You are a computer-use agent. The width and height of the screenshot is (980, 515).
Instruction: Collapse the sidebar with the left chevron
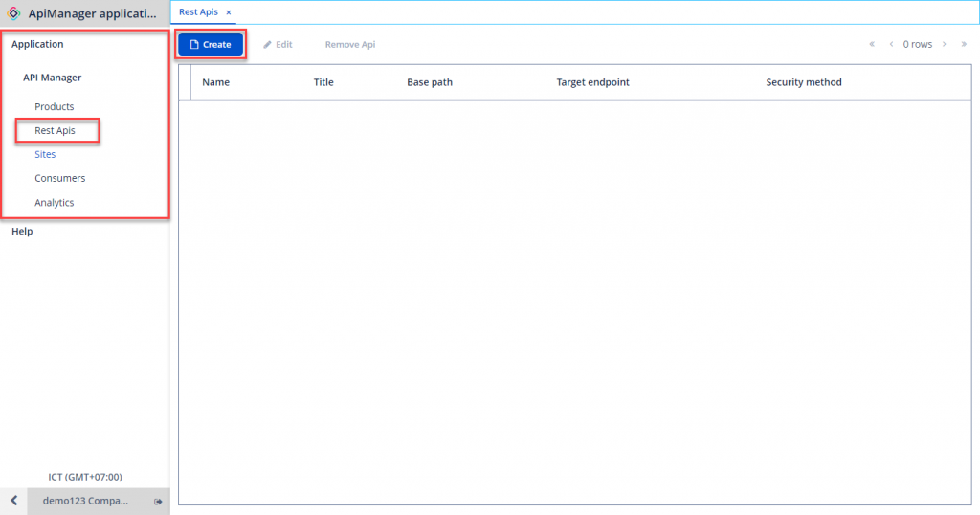pos(13,501)
